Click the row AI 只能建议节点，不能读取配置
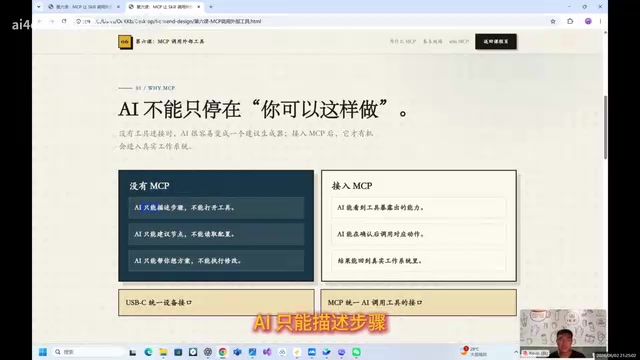 (216, 234)
